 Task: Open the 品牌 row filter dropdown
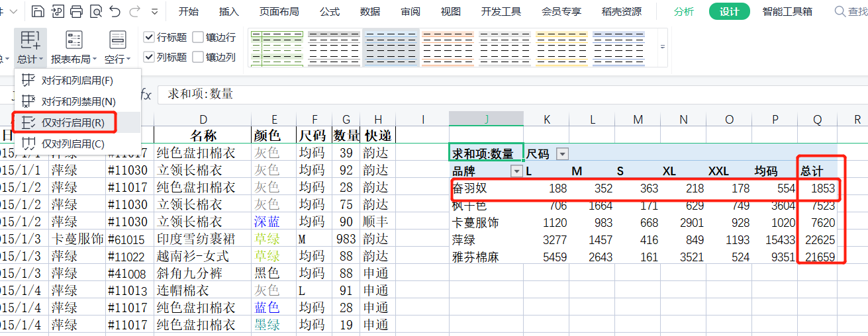(516, 171)
